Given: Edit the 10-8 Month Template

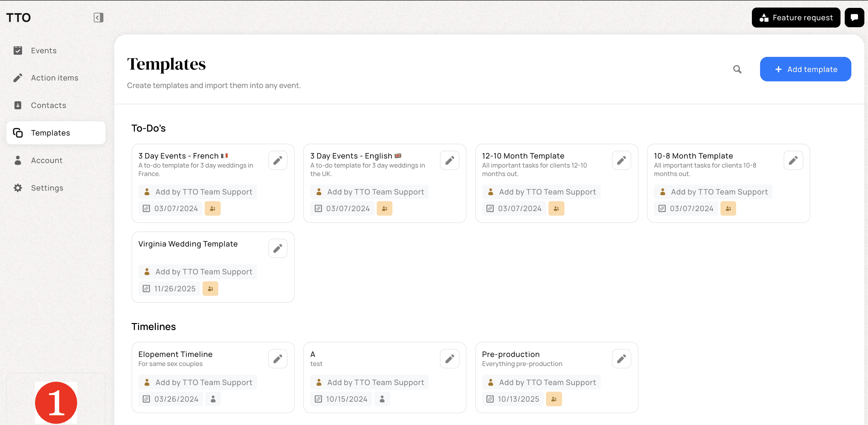Looking at the screenshot, I should pos(793,160).
